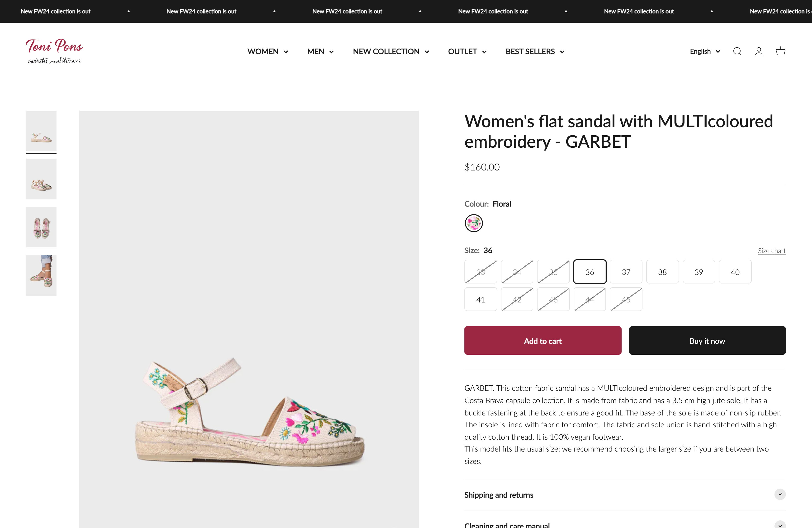
Task: Expand Cleaning and care manual section
Action: 625,525
